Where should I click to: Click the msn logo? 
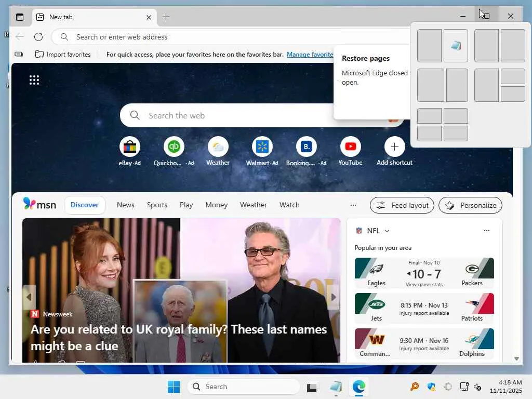click(x=39, y=204)
